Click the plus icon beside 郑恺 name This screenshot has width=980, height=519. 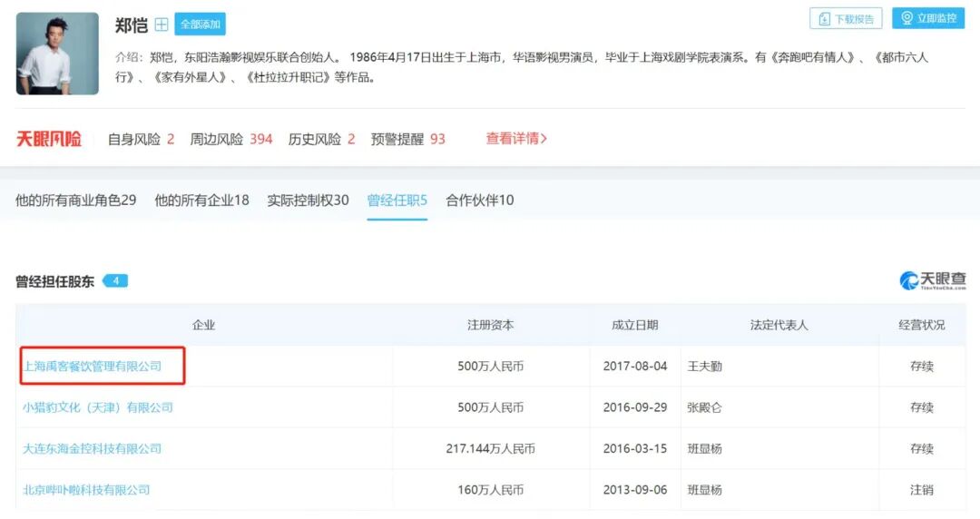[162, 24]
